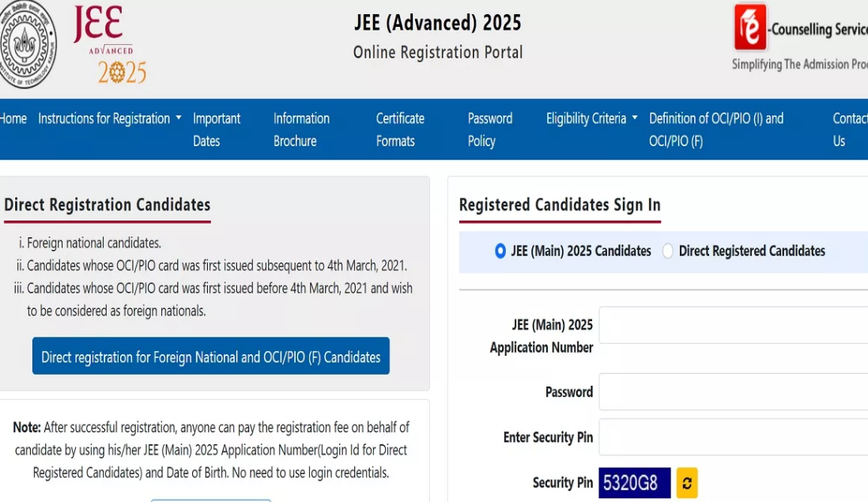Click Direct registration for Foreign National button
Screen dimensions: 868x502
coord(211,357)
